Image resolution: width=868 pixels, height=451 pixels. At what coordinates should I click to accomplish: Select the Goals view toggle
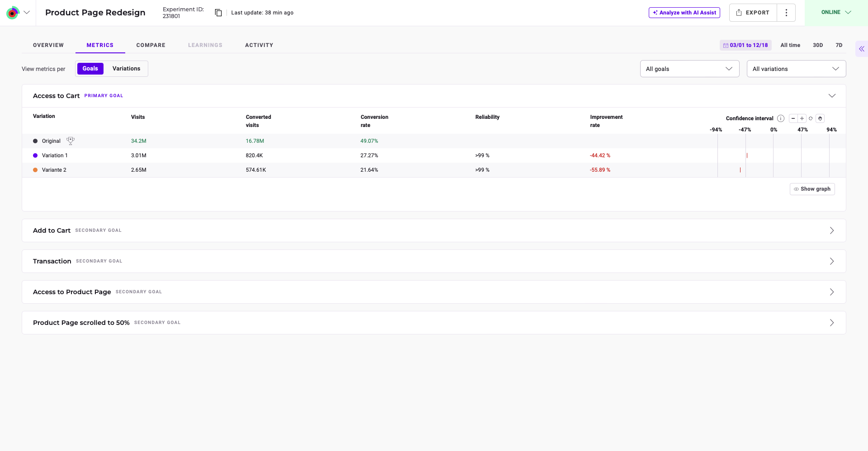pyautogui.click(x=90, y=69)
